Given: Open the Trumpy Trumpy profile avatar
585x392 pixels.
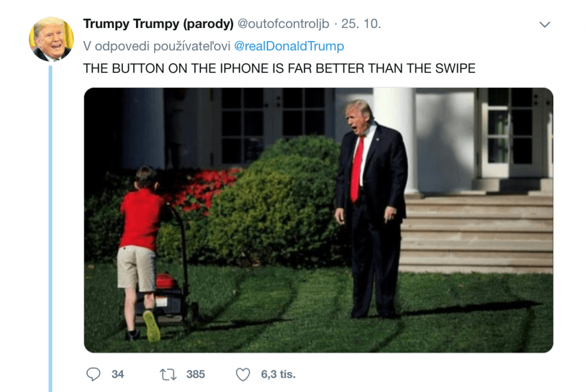Looking at the screenshot, I should click(x=51, y=39).
